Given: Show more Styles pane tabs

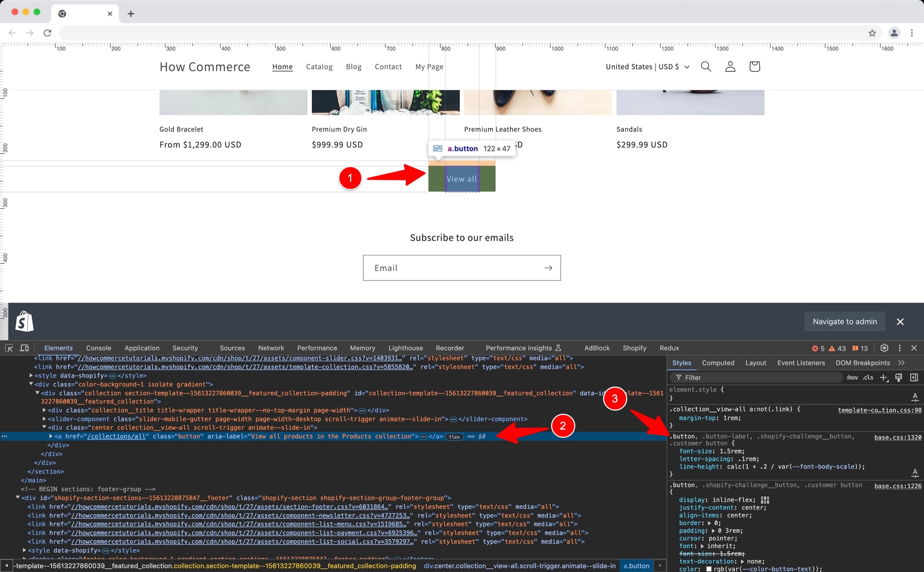Looking at the screenshot, I should click(x=901, y=363).
